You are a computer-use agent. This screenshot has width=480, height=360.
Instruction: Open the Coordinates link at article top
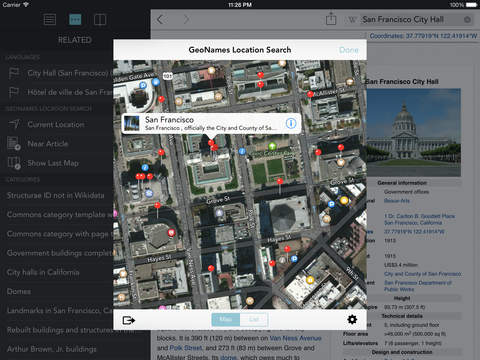423,36
